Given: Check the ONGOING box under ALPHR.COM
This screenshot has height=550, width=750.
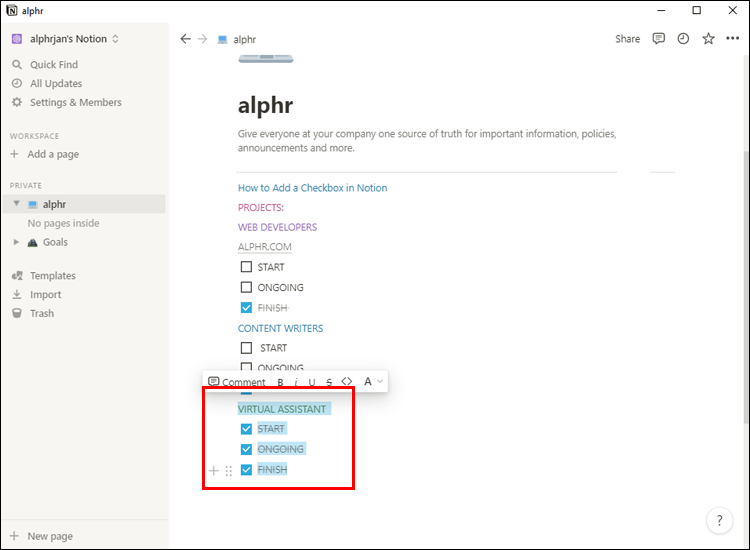Looking at the screenshot, I should 246,288.
